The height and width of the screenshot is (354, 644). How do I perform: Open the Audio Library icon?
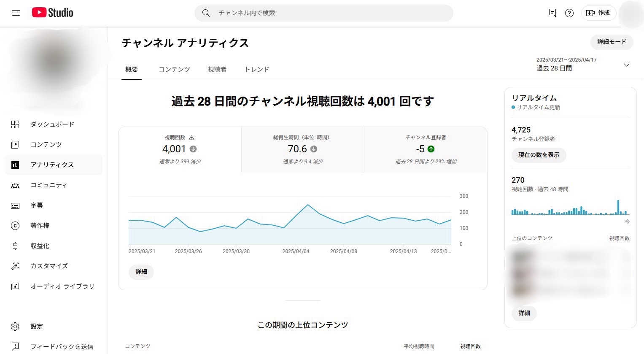(x=16, y=286)
